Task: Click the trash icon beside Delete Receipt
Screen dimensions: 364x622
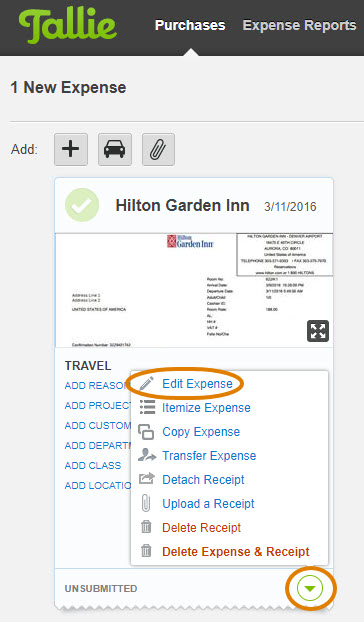Action: 146,527
